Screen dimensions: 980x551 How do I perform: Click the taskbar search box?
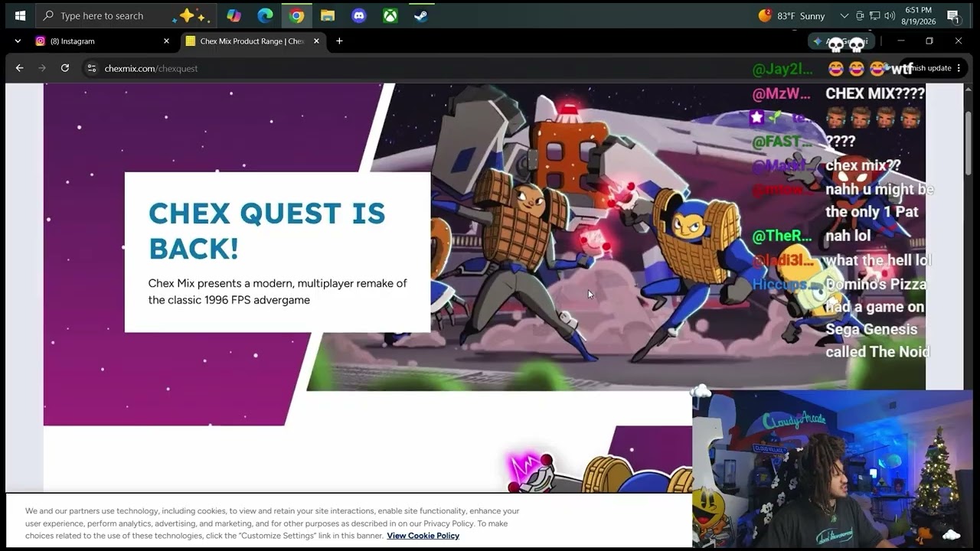[126, 15]
